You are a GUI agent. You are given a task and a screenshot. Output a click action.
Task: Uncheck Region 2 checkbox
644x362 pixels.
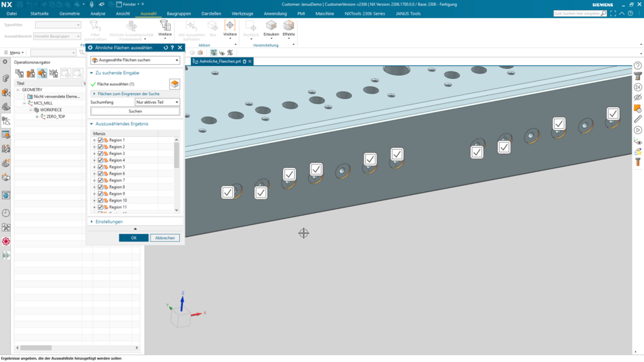(100, 146)
